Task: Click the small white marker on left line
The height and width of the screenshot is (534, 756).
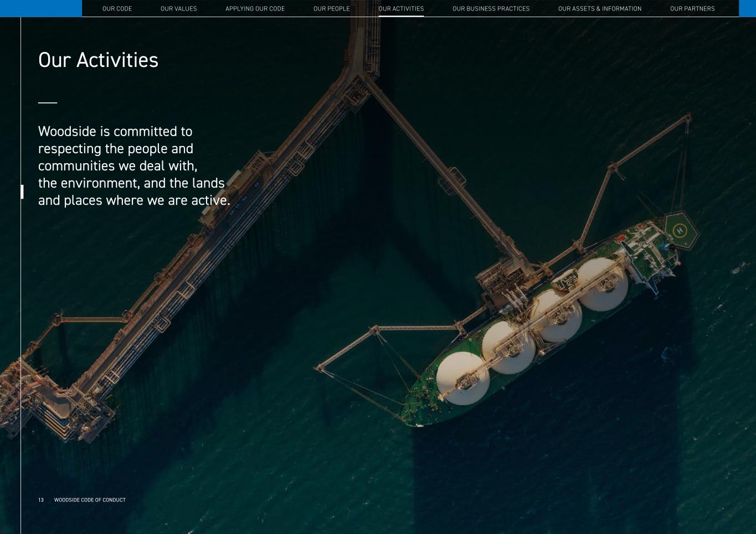Action: pos(22,191)
